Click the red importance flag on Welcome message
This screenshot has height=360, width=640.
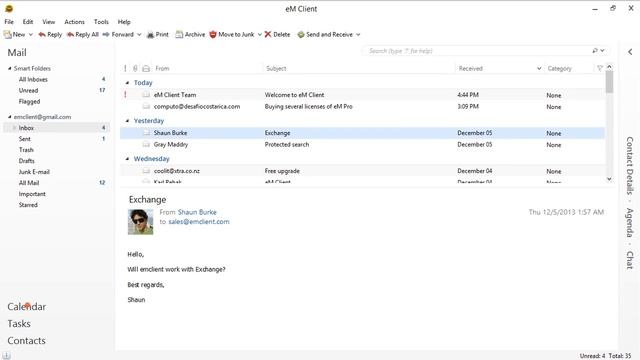pos(125,95)
